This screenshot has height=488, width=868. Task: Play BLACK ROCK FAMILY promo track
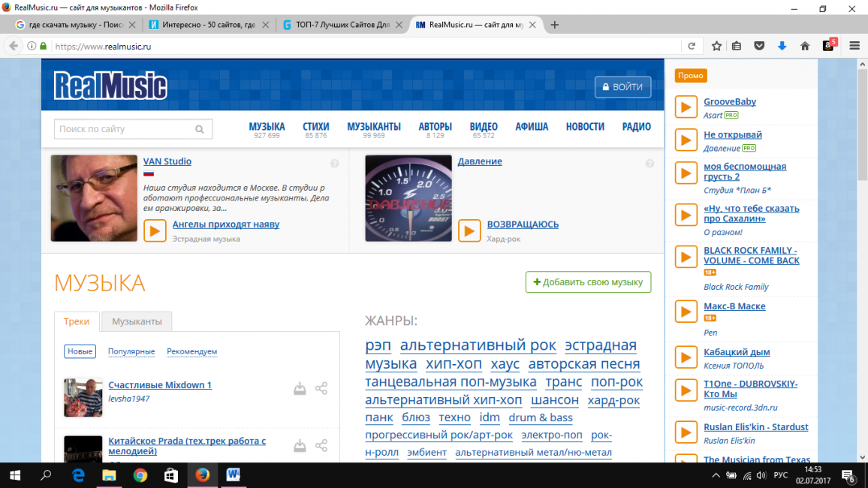(x=686, y=258)
